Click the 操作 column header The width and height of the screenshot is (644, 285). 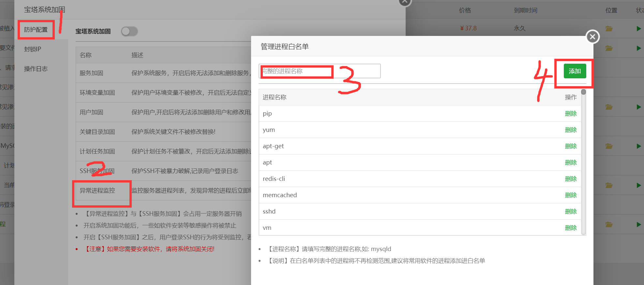pos(571,97)
